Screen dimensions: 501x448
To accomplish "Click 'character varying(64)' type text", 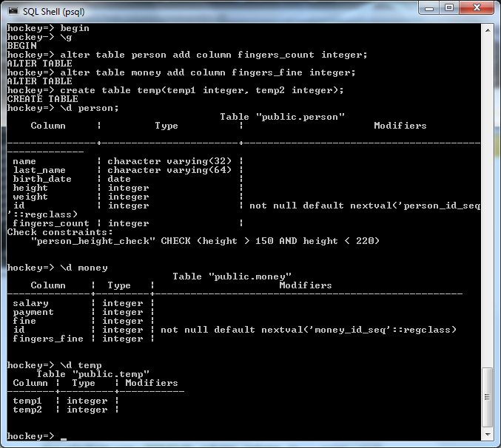I will (169, 170).
